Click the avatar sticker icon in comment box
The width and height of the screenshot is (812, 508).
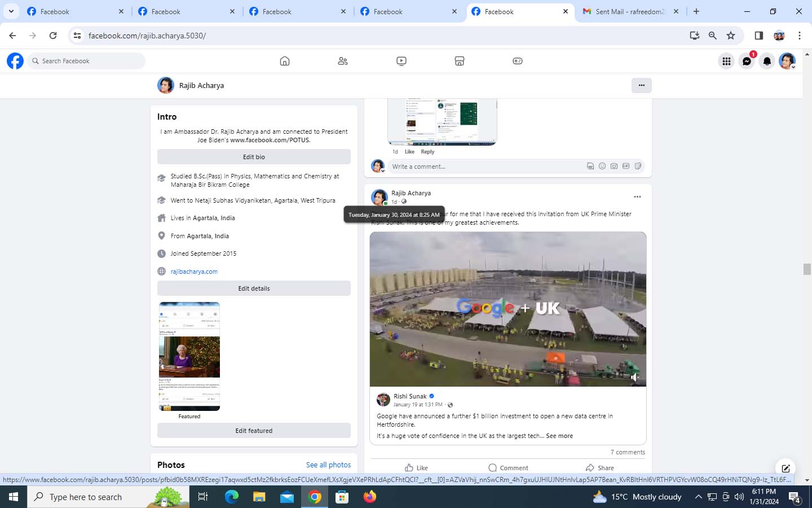click(x=590, y=167)
